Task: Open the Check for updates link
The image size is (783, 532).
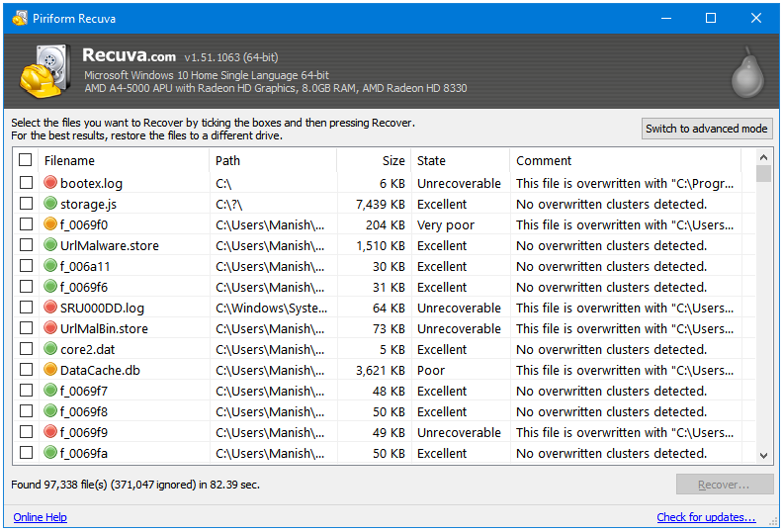Action: (x=706, y=517)
